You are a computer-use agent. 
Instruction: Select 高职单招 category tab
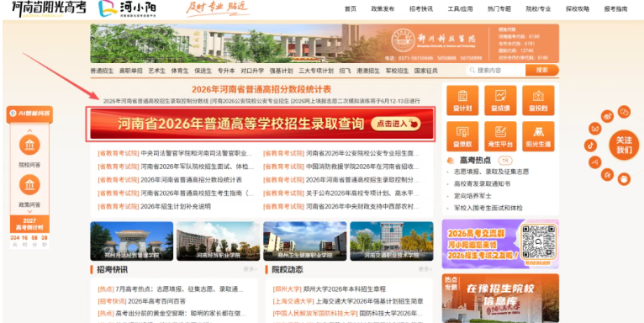[131, 71]
